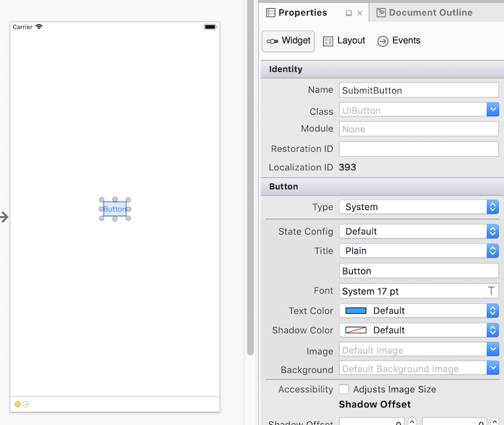Enable the Adjusts Image Size checkbox
This screenshot has height=425, width=504.
[x=344, y=389]
